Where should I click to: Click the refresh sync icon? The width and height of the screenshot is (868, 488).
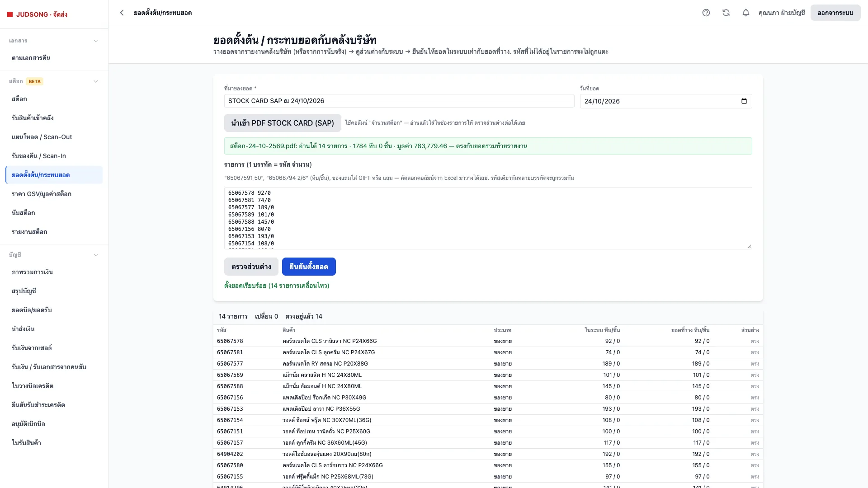tap(726, 13)
